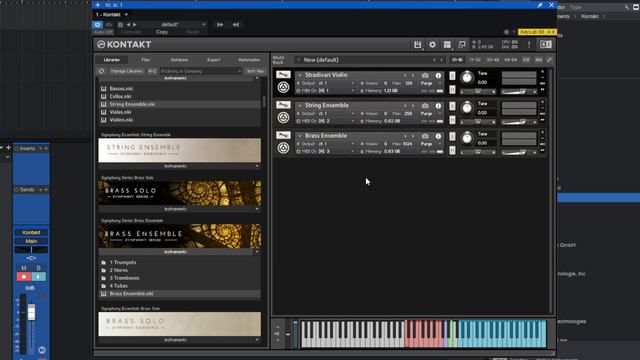Open the Kontakt save/load files menu icon
640x360 pixels.
click(x=417, y=44)
